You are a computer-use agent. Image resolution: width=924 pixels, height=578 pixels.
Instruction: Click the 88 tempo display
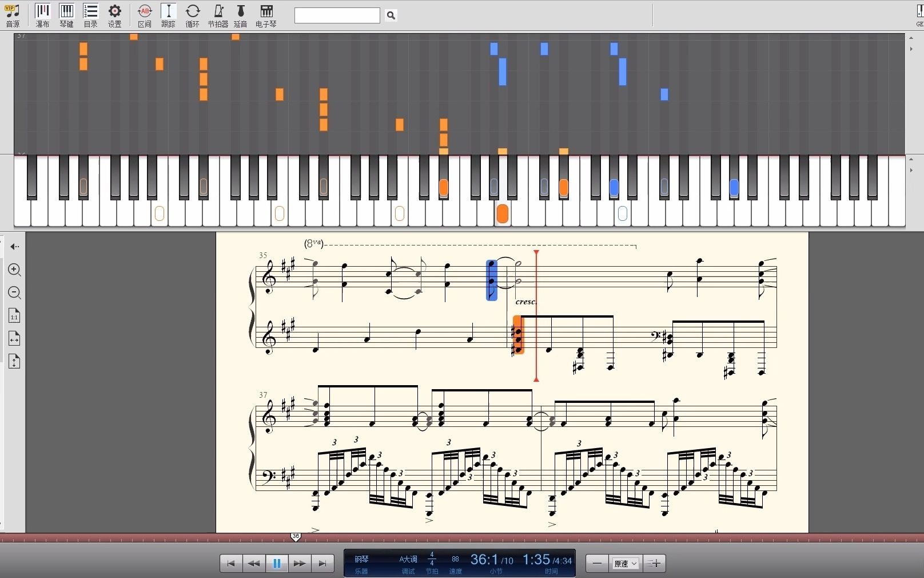455,559
